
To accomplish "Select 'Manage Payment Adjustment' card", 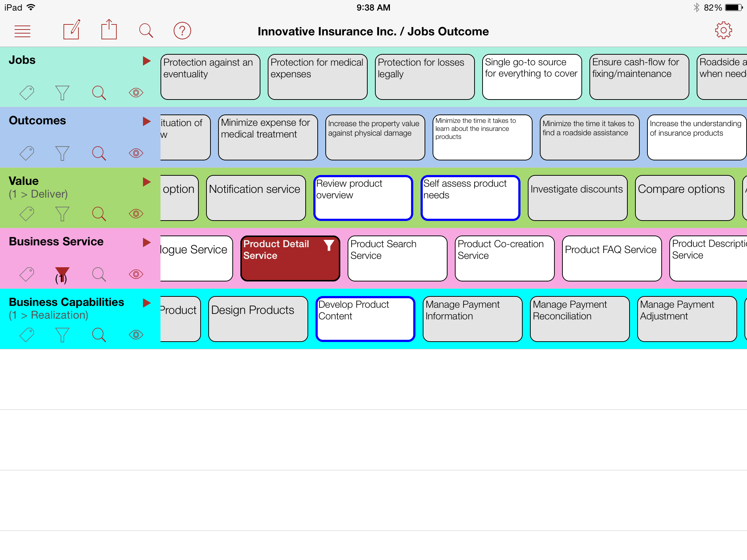I will tap(687, 319).
